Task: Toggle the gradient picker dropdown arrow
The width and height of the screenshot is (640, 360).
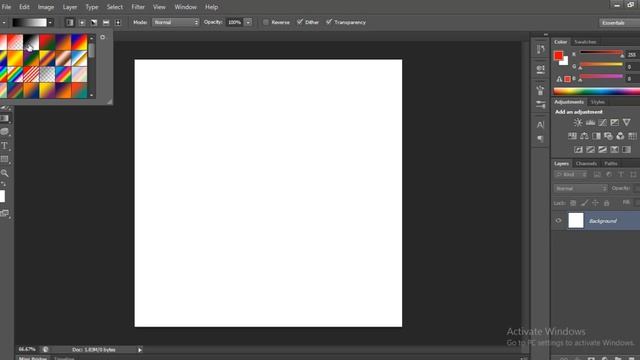Action: [x=50, y=23]
